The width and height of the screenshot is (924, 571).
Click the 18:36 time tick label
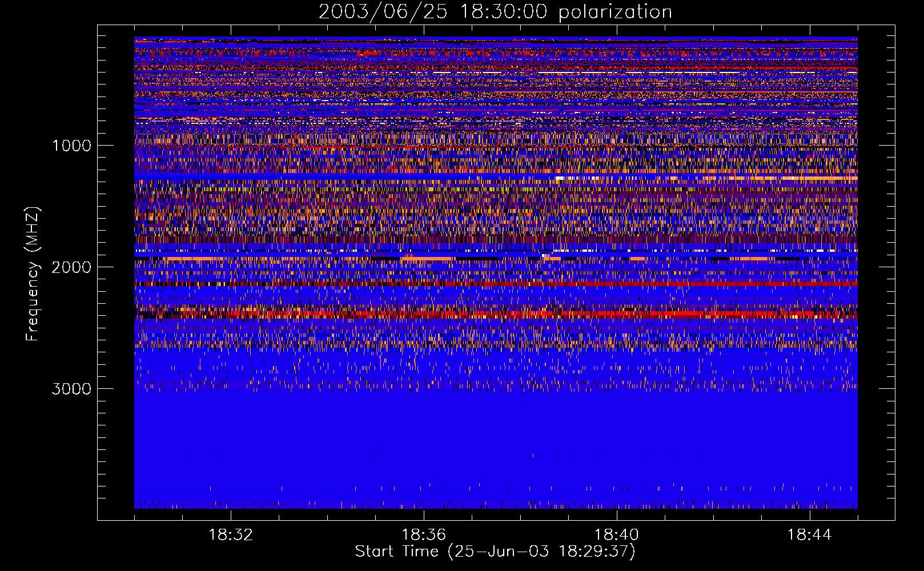point(424,535)
